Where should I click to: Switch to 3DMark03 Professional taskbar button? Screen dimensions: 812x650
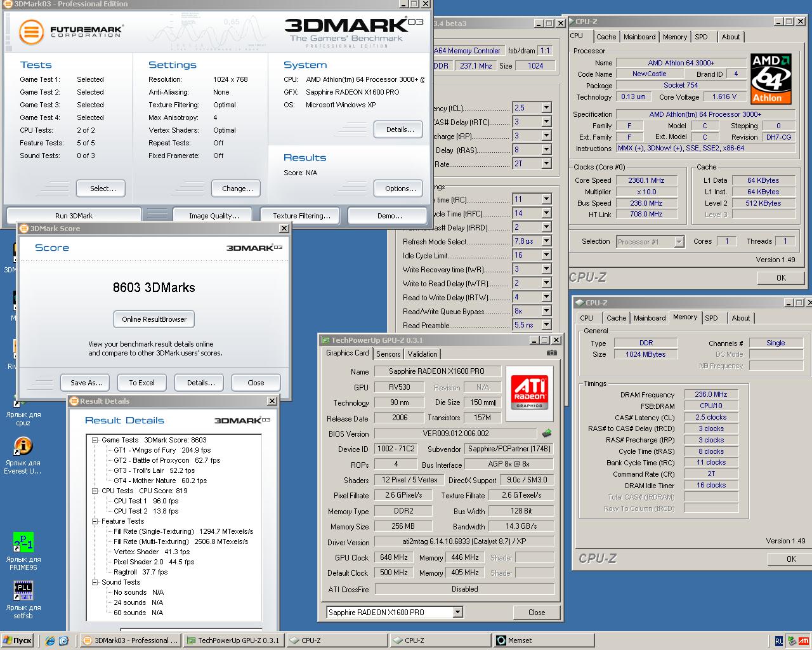click(x=130, y=640)
